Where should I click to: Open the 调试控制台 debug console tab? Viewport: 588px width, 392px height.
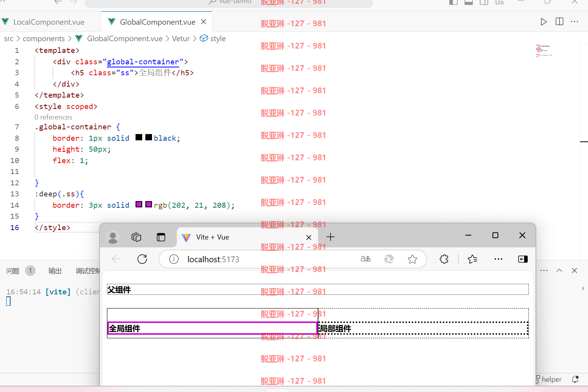coord(88,271)
